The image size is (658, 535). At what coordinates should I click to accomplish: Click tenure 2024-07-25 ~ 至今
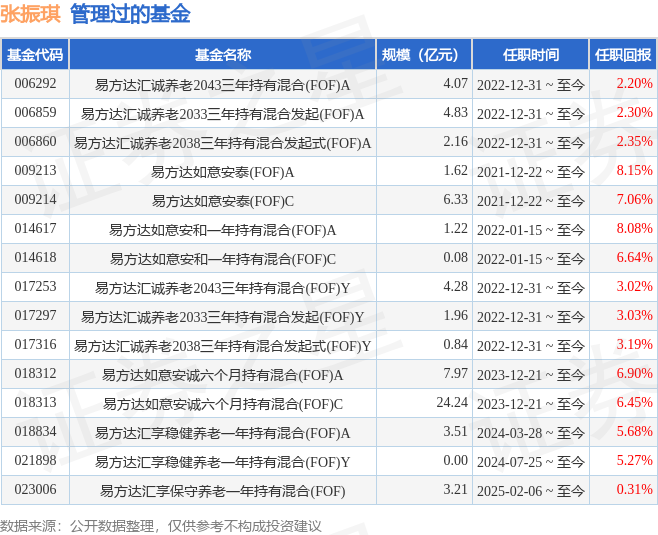pos(531,462)
